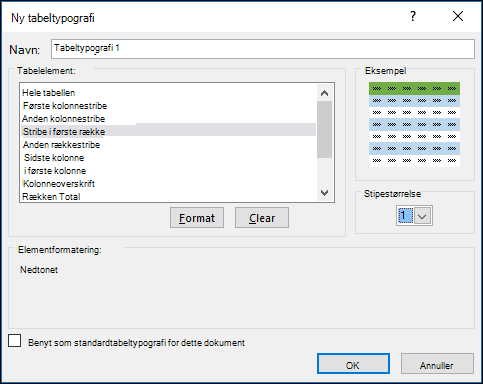This screenshot has width=483, height=384.
Task: Open the Stipestørrelse dropdown arrow
Action: point(423,216)
